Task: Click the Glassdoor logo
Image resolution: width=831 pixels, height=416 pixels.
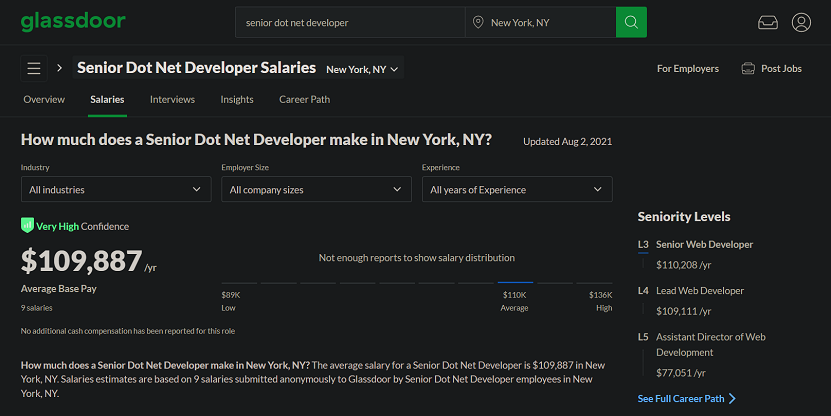Action: coord(73,22)
